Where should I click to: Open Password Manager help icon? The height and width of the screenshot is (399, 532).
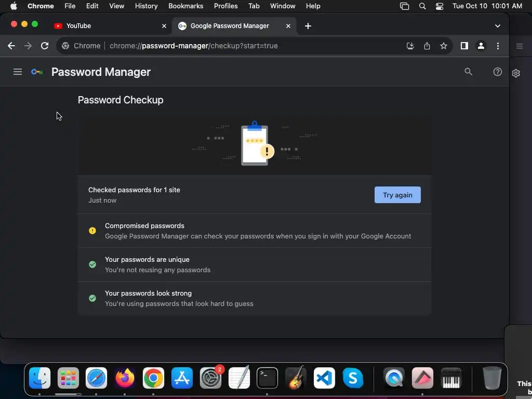[x=497, y=72]
